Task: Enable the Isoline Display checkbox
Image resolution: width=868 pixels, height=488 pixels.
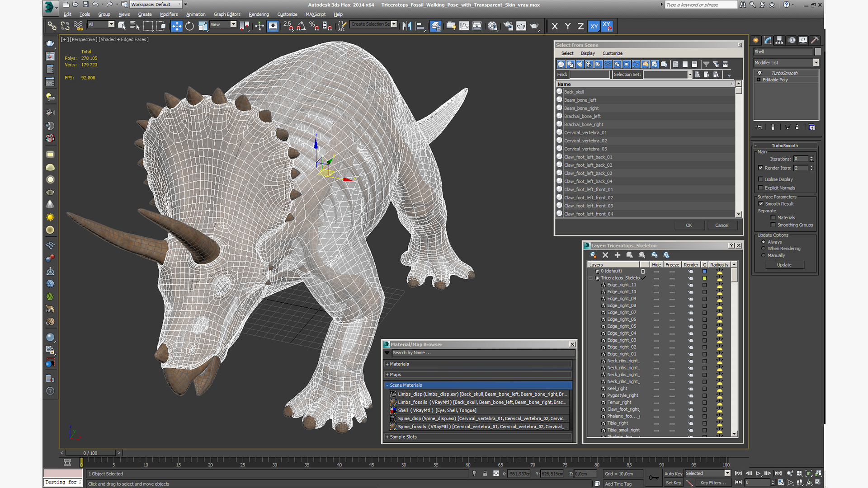Action: tap(760, 179)
